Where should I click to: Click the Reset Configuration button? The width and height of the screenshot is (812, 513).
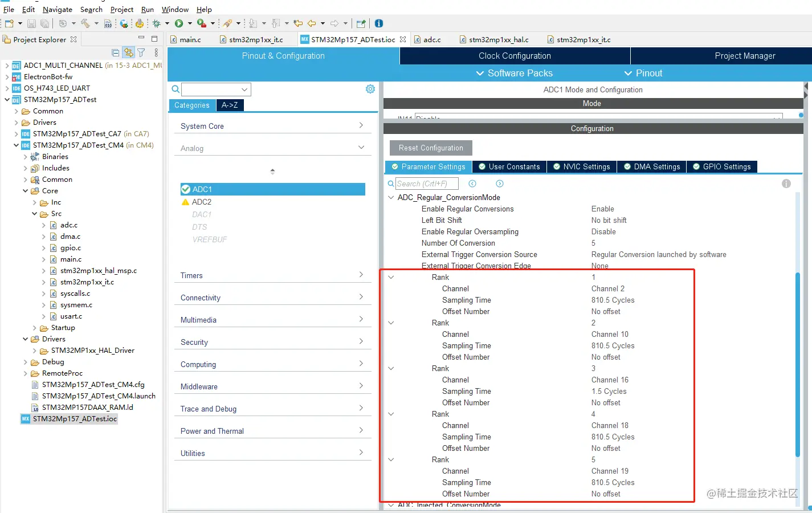(431, 148)
